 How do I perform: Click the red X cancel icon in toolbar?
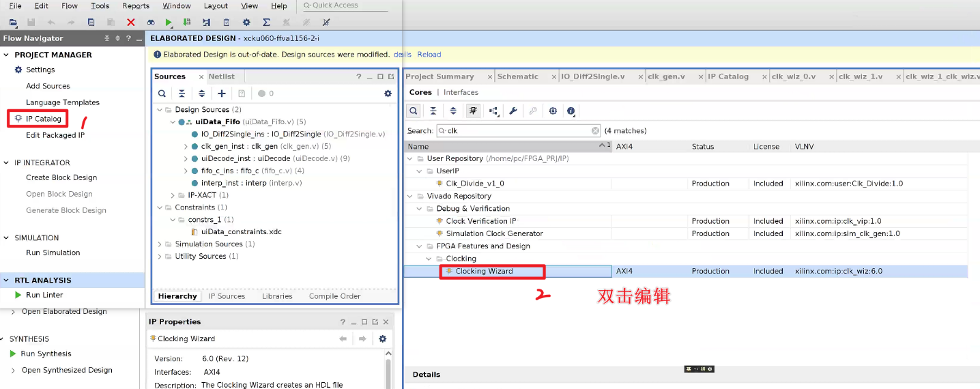click(x=131, y=23)
